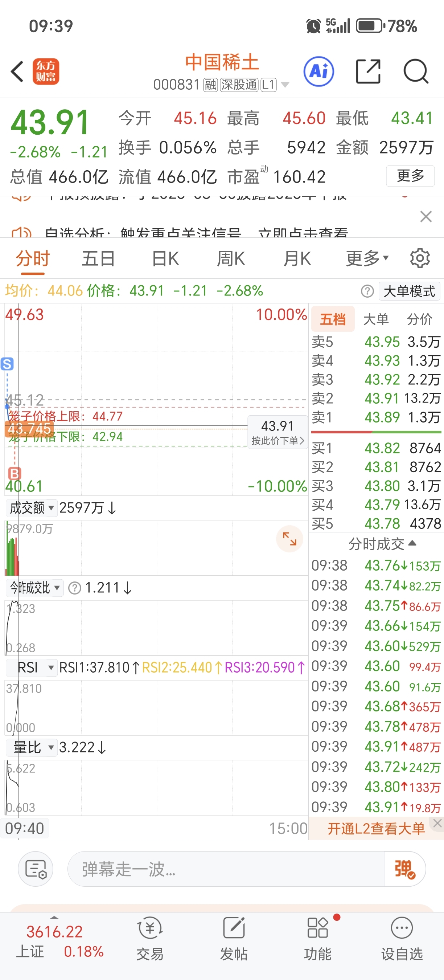Tap the 深股通 badge
Image resolution: width=444 pixels, height=980 pixels.
tap(239, 85)
